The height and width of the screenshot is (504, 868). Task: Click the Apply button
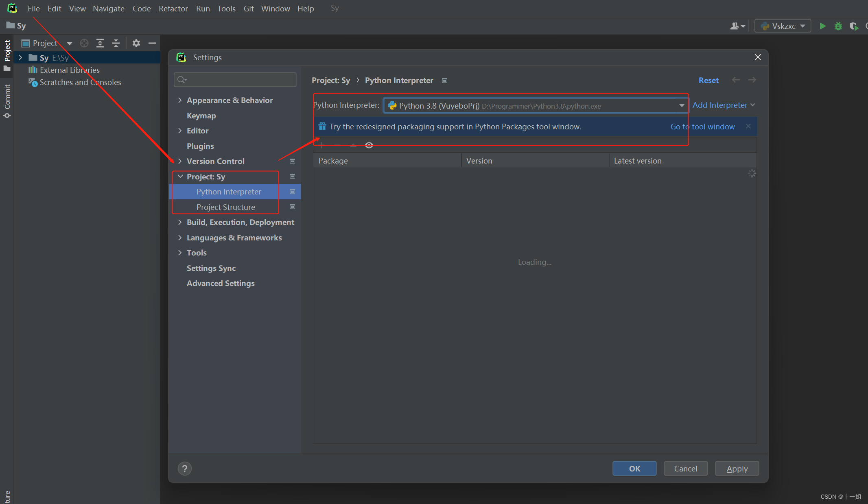[737, 469]
